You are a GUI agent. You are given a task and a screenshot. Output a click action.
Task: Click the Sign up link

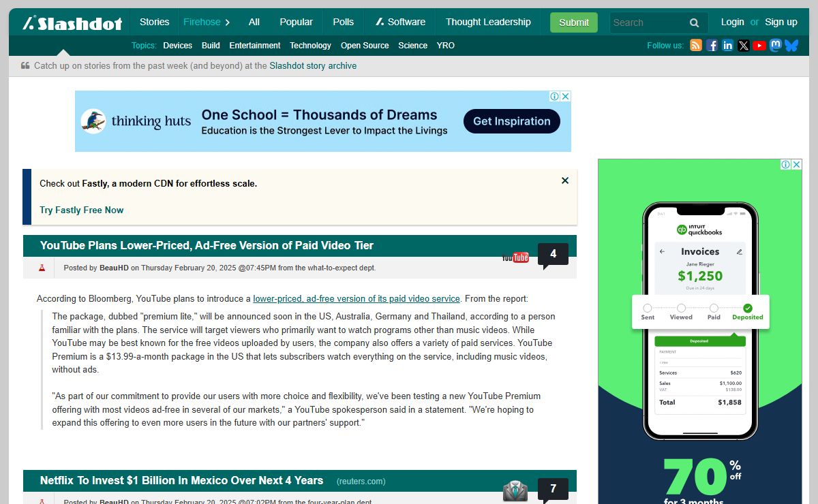click(781, 22)
